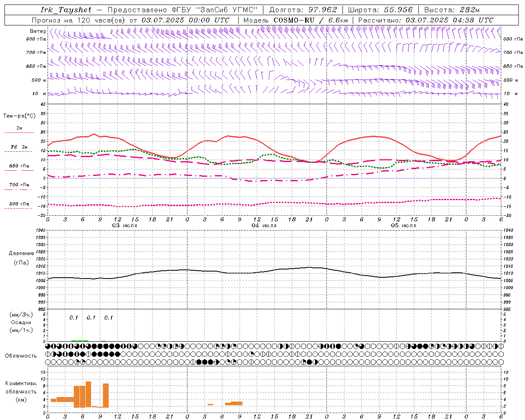Click the (мм/1ч.) precipitation unit label
Screen dimensions: 525x420
(21, 330)
